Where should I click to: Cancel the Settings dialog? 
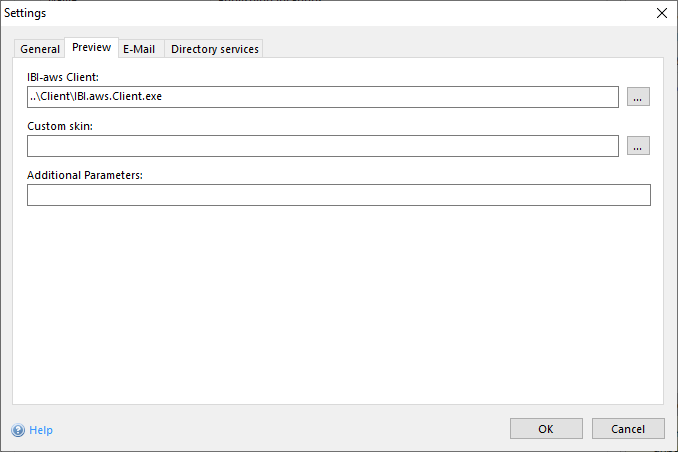pyautogui.click(x=627, y=429)
